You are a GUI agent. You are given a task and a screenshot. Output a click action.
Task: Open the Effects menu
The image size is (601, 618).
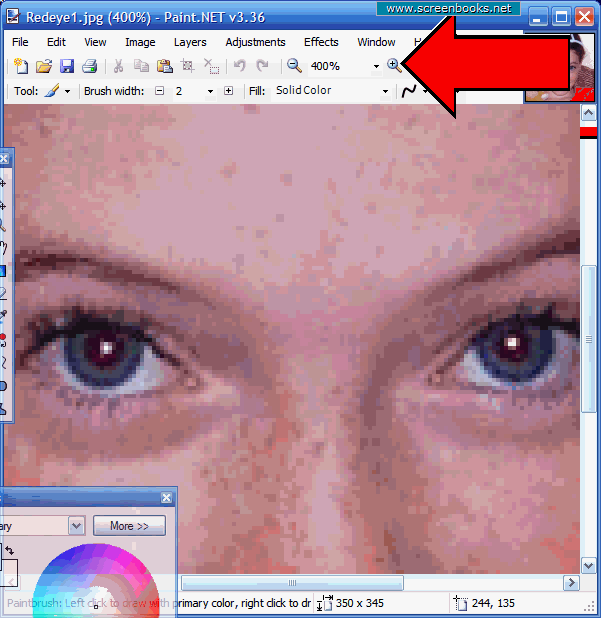[321, 42]
